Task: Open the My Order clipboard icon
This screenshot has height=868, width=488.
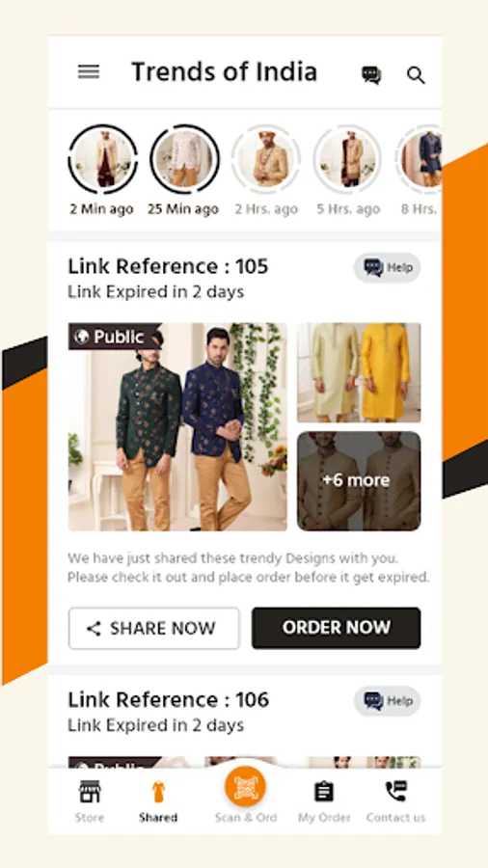Action: (324, 792)
